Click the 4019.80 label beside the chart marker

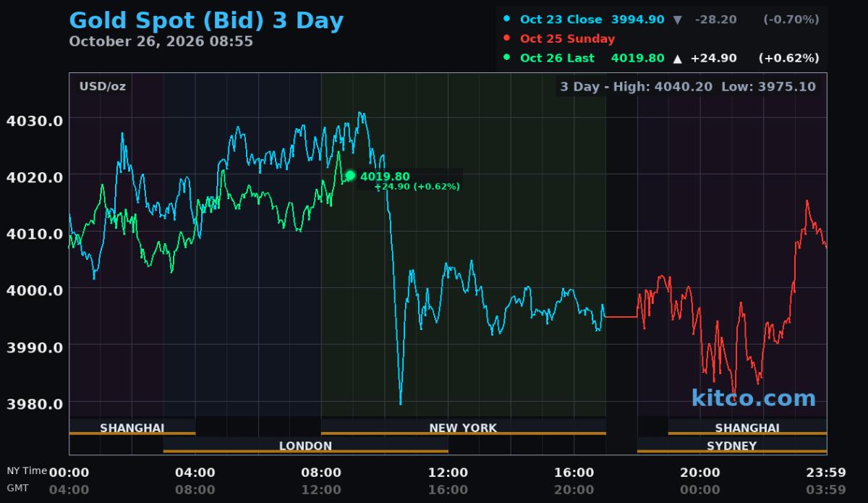pos(385,177)
